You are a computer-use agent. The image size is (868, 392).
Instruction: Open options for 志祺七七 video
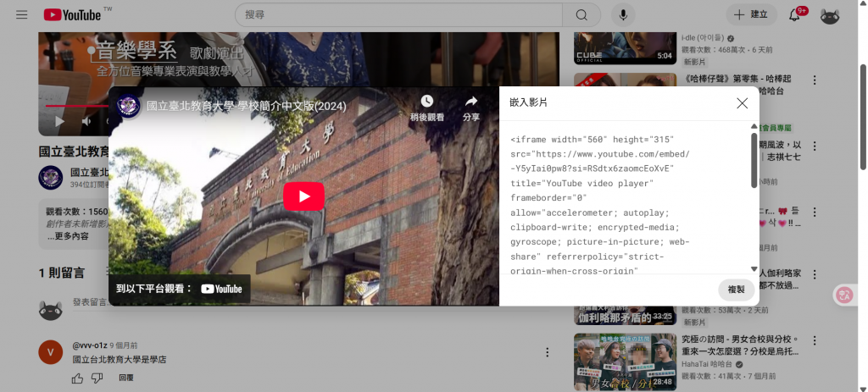click(815, 146)
